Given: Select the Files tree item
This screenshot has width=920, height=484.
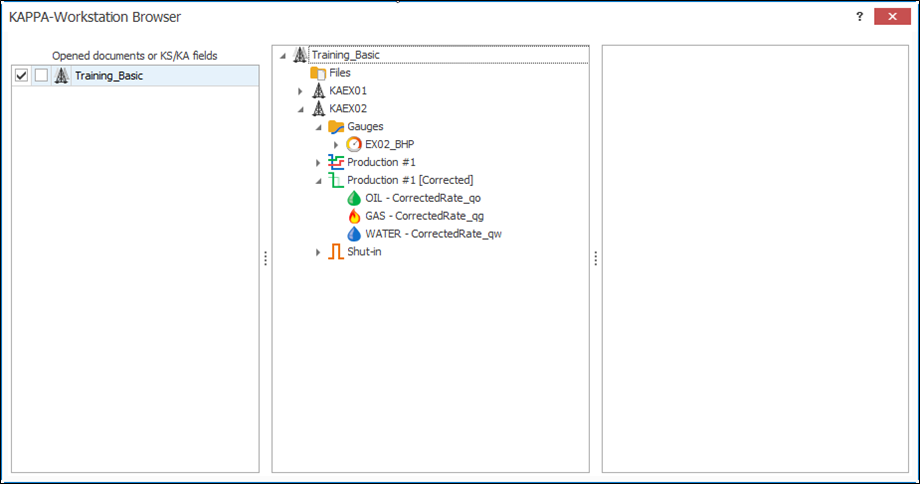Looking at the screenshot, I should click(340, 73).
